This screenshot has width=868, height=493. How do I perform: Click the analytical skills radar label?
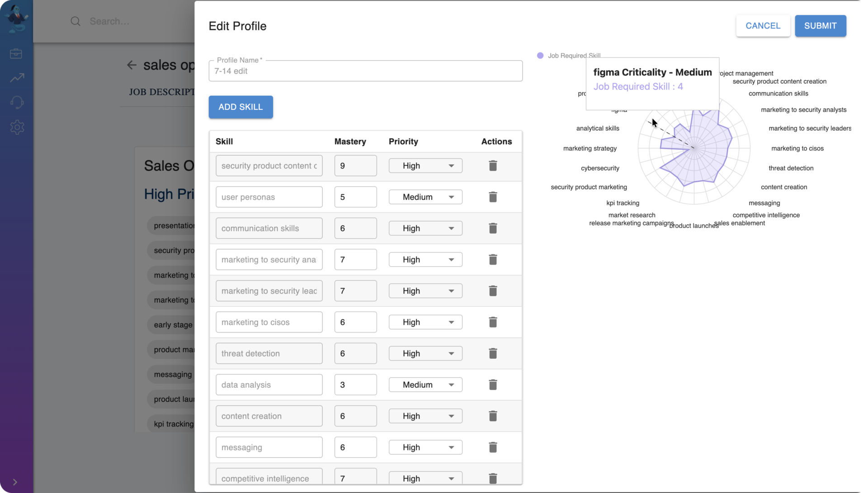[x=598, y=128]
